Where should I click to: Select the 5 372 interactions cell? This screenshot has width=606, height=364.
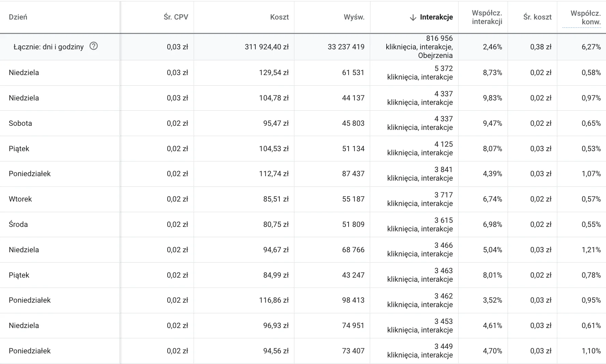[x=444, y=69]
